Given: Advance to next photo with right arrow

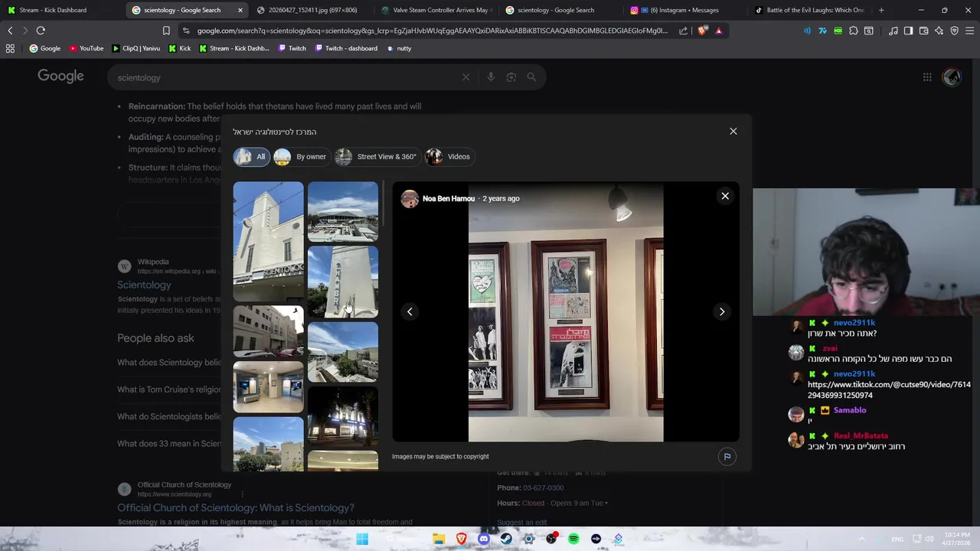Looking at the screenshot, I should [x=721, y=311].
